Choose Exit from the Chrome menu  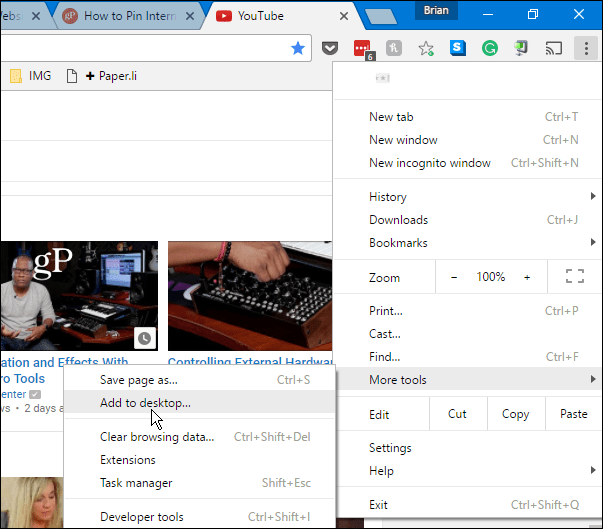click(467, 505)
